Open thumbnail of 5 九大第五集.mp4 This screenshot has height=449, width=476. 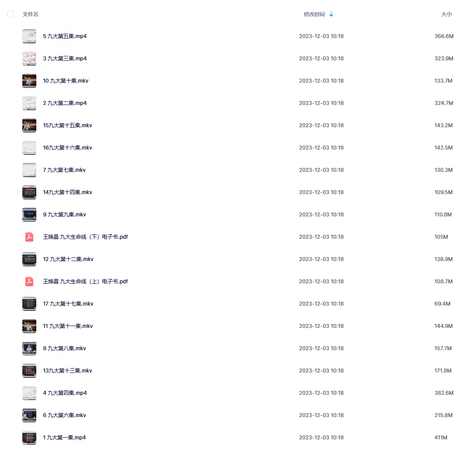tap(29, 36)
